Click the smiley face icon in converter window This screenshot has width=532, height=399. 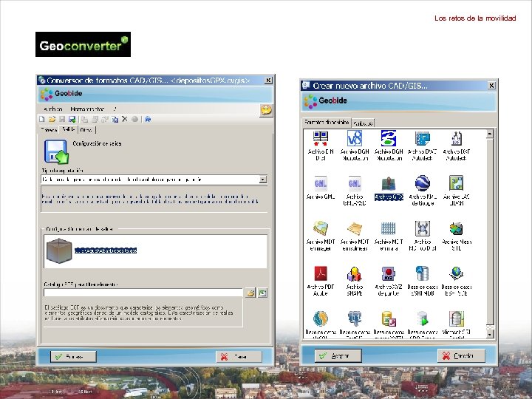(x=266, y=110)
